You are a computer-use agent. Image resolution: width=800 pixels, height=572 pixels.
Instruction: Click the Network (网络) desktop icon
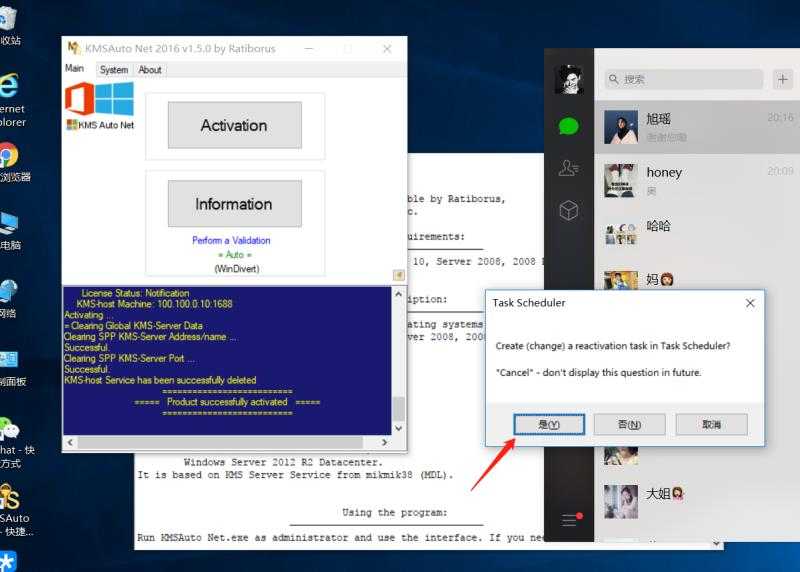[x=9, y=299]
